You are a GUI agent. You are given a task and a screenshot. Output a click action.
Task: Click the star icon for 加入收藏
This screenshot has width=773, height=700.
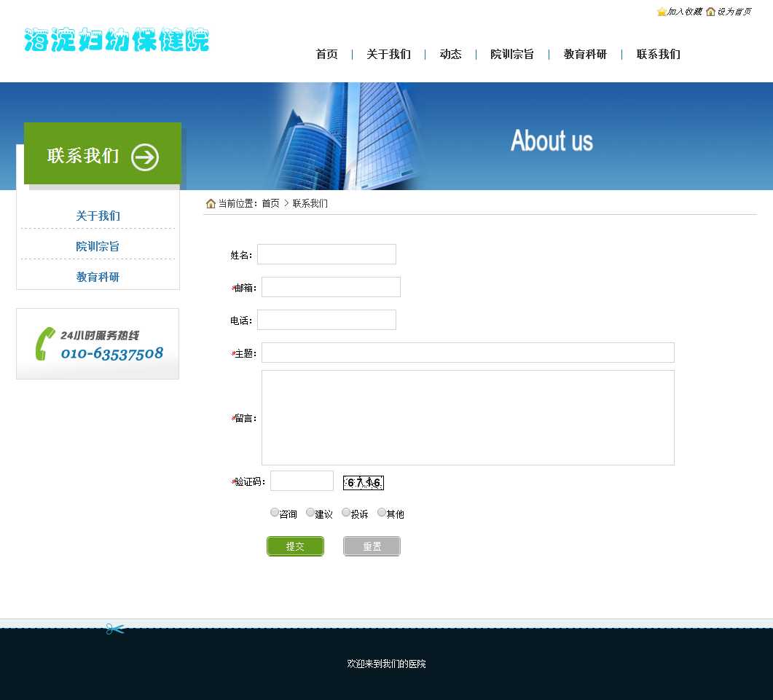[662, 12]
